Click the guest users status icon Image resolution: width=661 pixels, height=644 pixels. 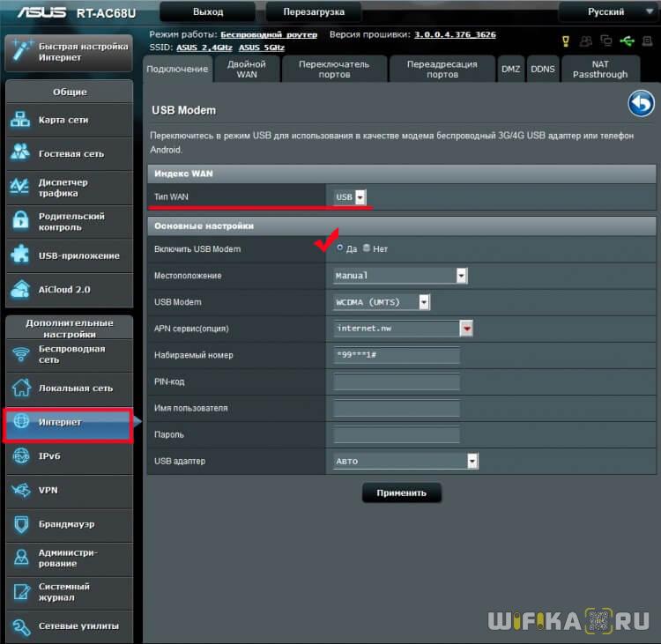point(585,41)
